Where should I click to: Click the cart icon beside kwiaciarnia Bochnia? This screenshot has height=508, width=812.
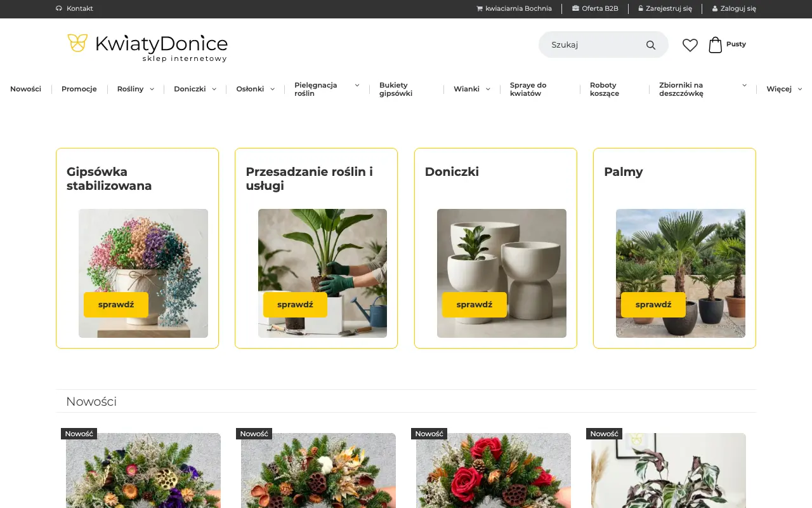(x=480, y=9)
